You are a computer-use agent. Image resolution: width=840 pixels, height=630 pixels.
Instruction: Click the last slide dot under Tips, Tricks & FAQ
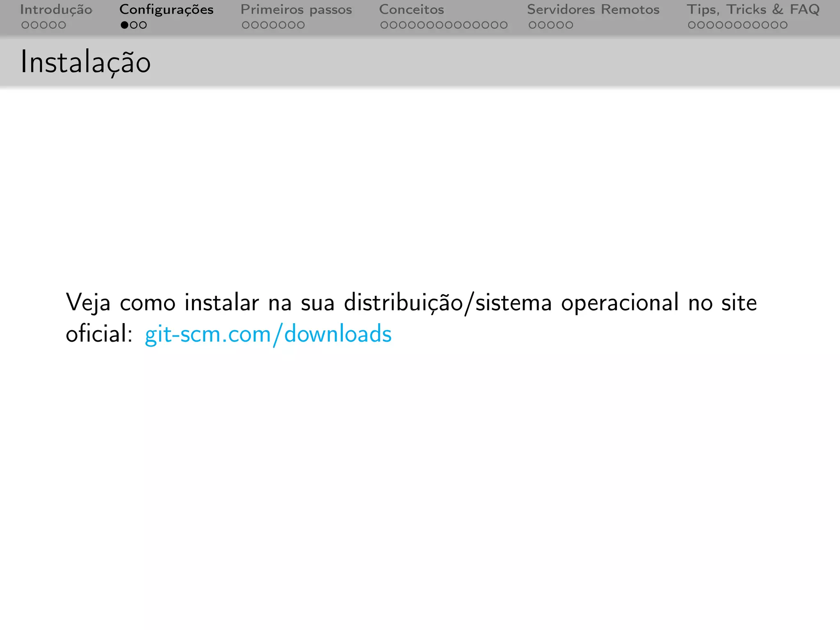(783, 25)
